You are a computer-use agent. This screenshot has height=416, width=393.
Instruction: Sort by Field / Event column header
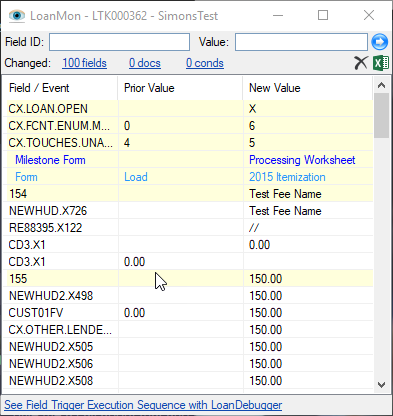point(62,88)
